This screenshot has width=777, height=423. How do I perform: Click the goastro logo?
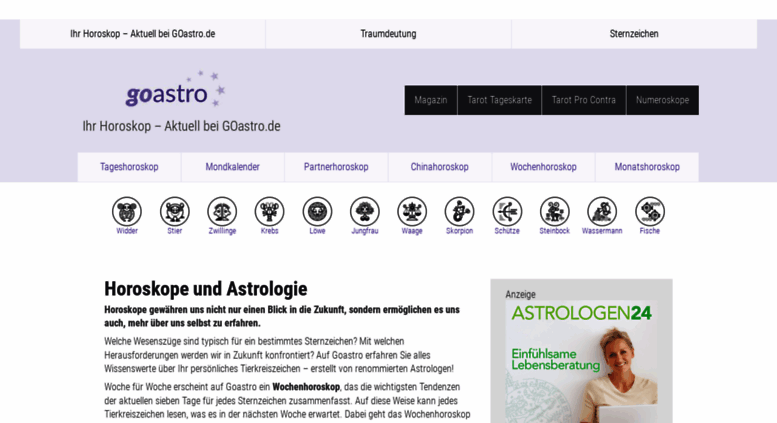point(175,90)
